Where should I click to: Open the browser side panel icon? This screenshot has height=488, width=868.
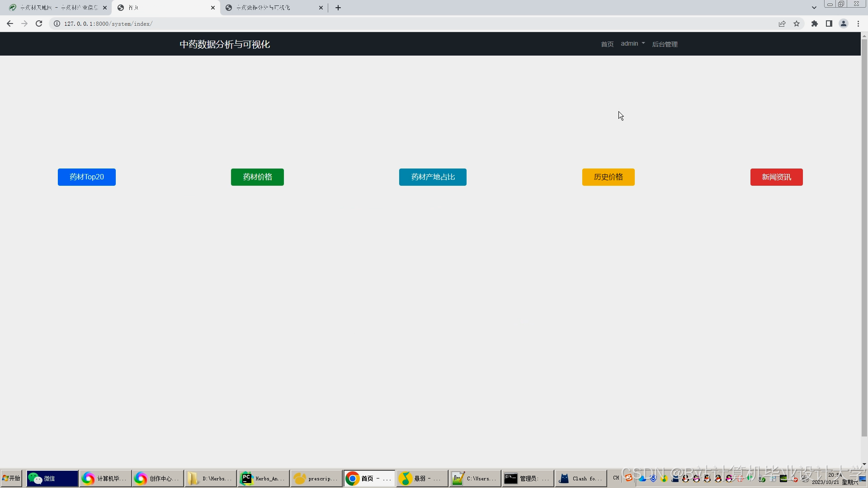pyautogui.click(x=829, y=23)
